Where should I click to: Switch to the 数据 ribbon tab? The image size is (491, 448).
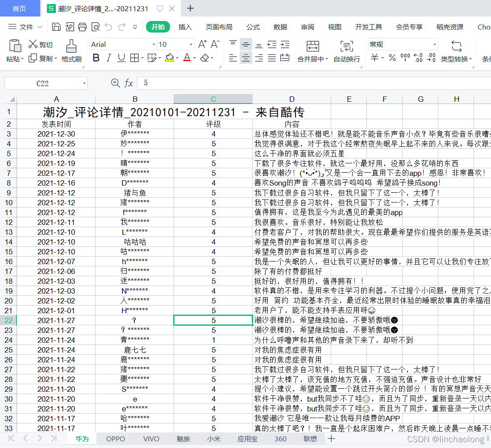[x=280, y=27]
